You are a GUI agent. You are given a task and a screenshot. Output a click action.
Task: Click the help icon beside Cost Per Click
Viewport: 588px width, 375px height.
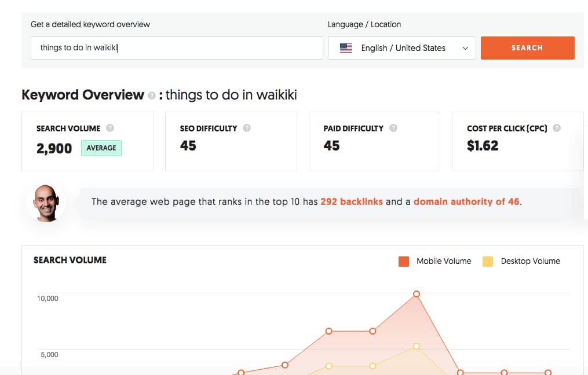point(557,128)
